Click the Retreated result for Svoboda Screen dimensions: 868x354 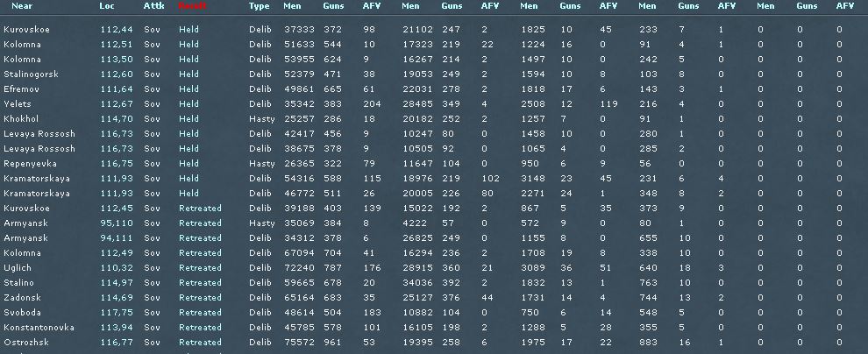(201, 313)
